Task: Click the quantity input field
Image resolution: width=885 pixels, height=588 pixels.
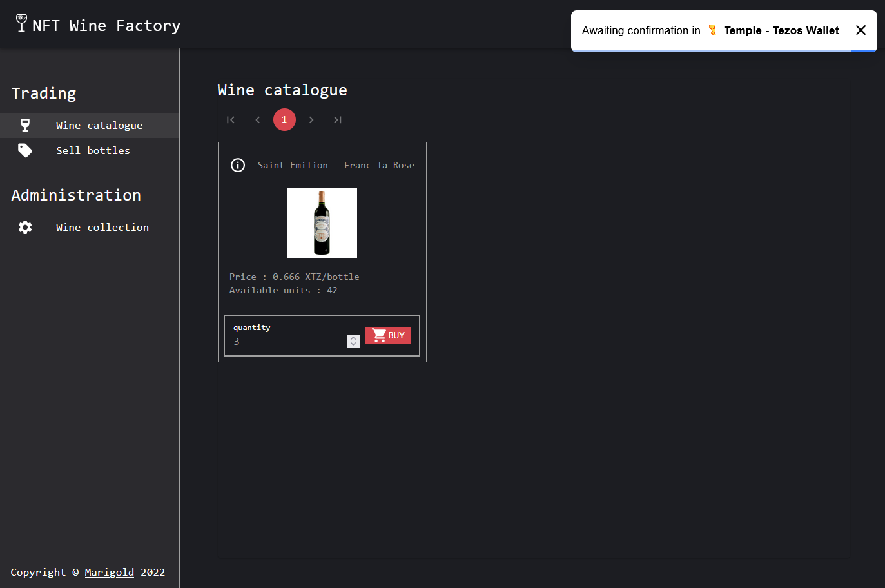Action: [288, 341]
